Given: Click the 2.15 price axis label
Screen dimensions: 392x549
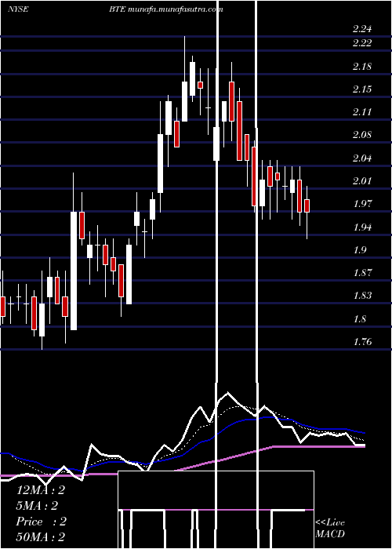Looking at the screenshot, I should (x=362, y=89).
